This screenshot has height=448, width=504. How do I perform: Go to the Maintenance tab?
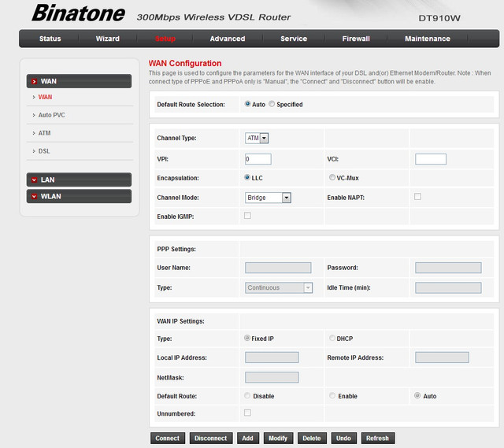pos(428,39)
